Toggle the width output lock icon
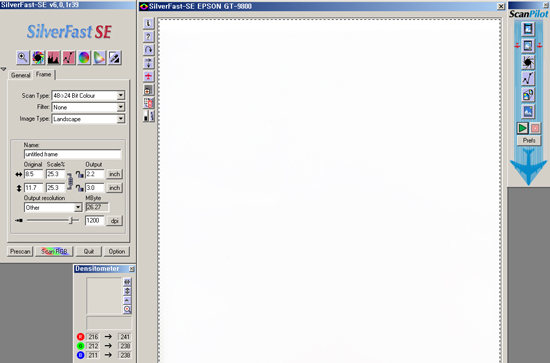The image size is (550, 363). [x=80, y=174]
